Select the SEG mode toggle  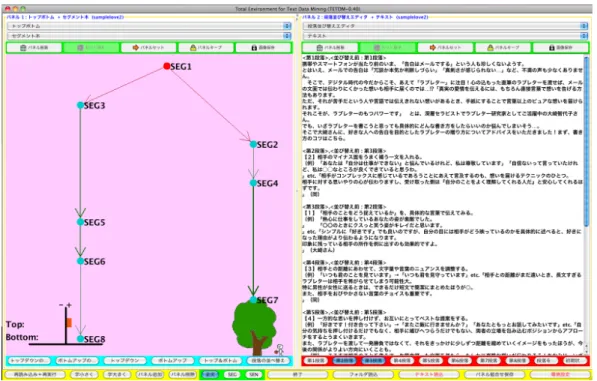coord(232,375)
